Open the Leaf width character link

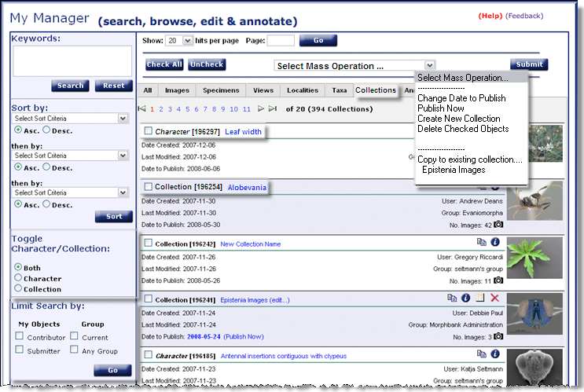(242, 131)
